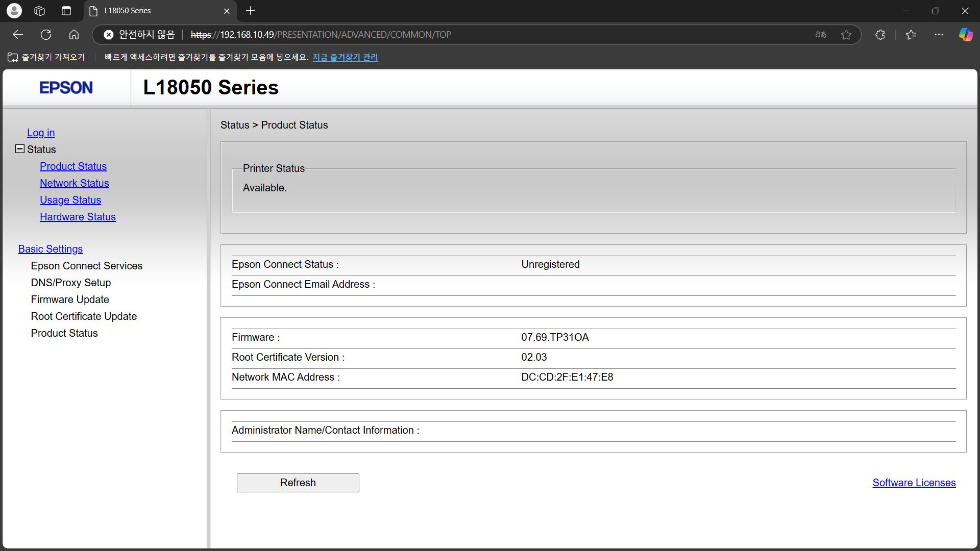The width and height of the screenshot is (980, 551).
Task: Select Epson Connect Services menu entry
Action: tap(87, 266)
